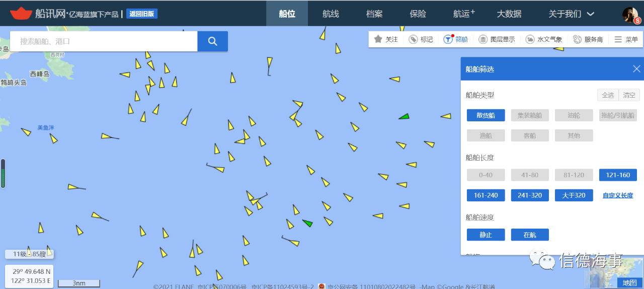Open the 大数据 tab

pos(509,14)
